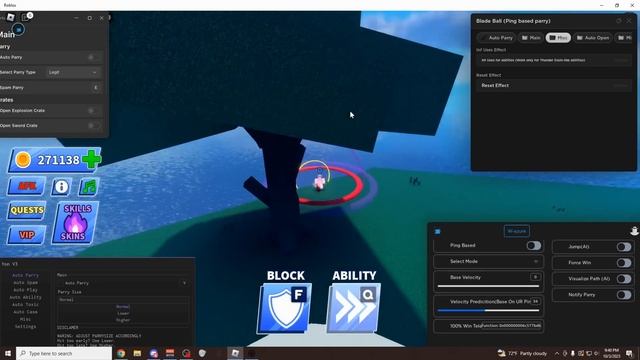Select Auto Toxic in the bottom-left sidebar

tap(25, 304)
